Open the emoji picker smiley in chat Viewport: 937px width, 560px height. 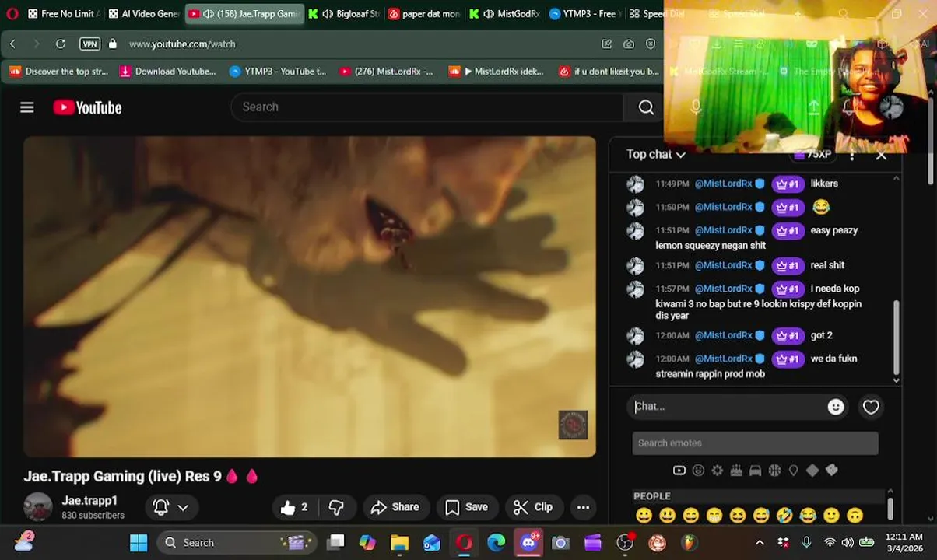[836, 407]
